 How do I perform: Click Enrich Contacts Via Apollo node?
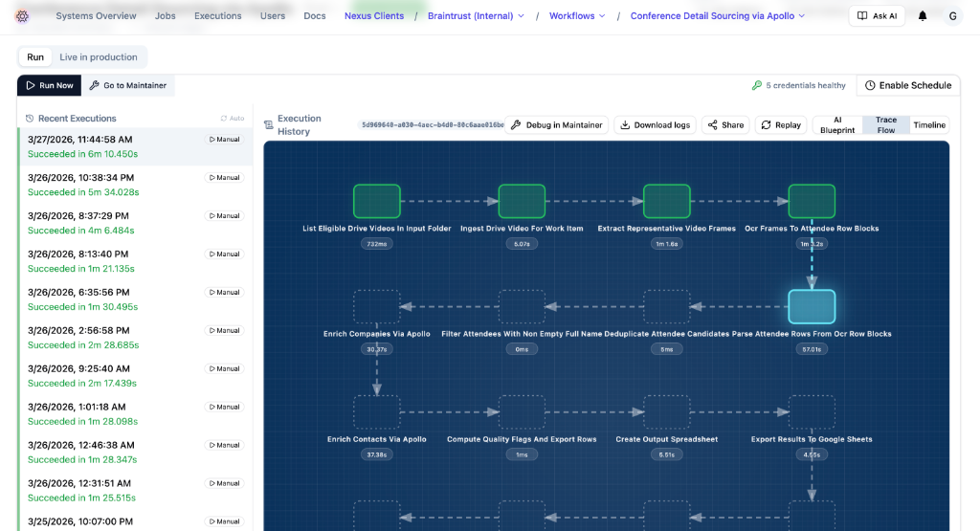click(377, 412)
